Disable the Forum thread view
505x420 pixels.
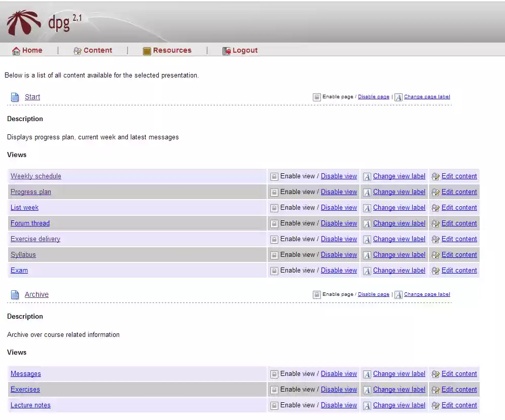click(x=339, y=223)
